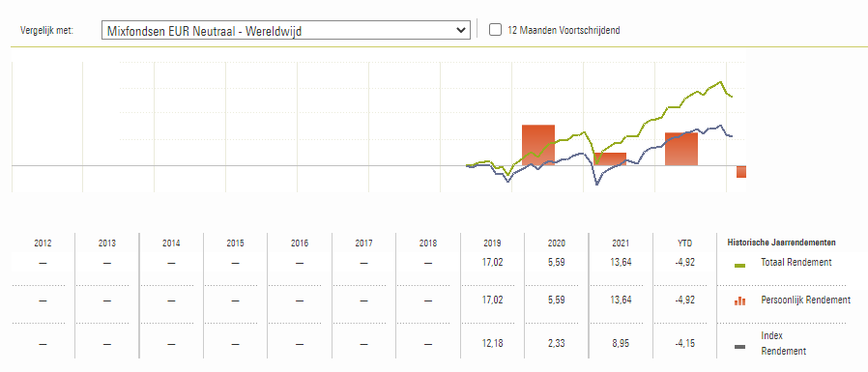Select the 2019 column header

[x=492, y=243]
